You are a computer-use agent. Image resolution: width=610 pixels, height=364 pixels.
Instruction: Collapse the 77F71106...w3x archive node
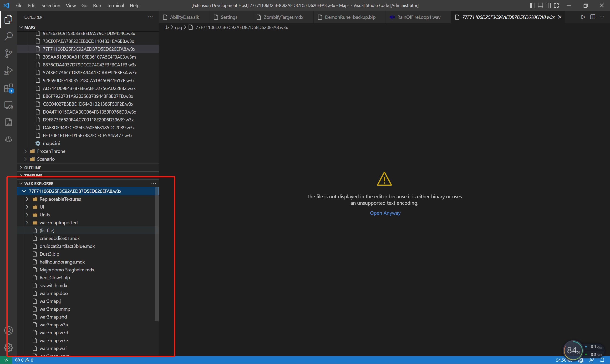click(24, 191)
